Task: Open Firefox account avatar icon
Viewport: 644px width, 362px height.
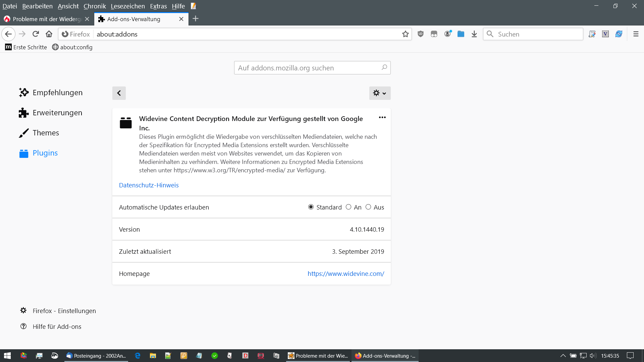Action: [x=447, y=34]
